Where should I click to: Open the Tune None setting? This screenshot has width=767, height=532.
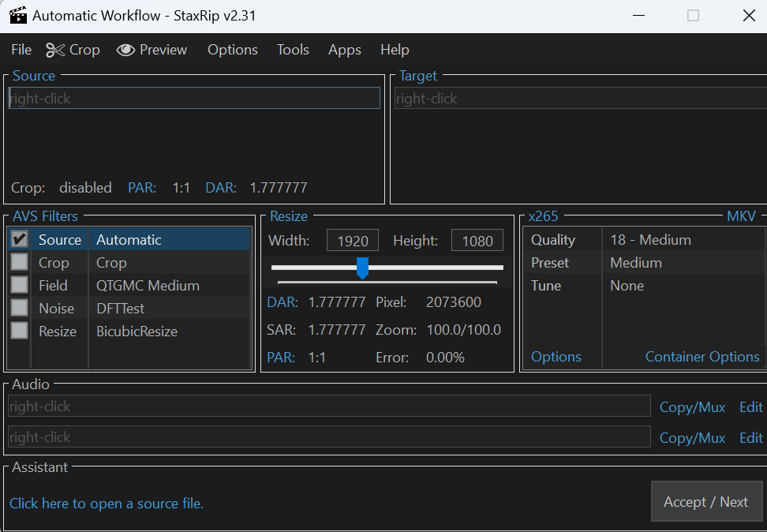(x=627, y=286)
